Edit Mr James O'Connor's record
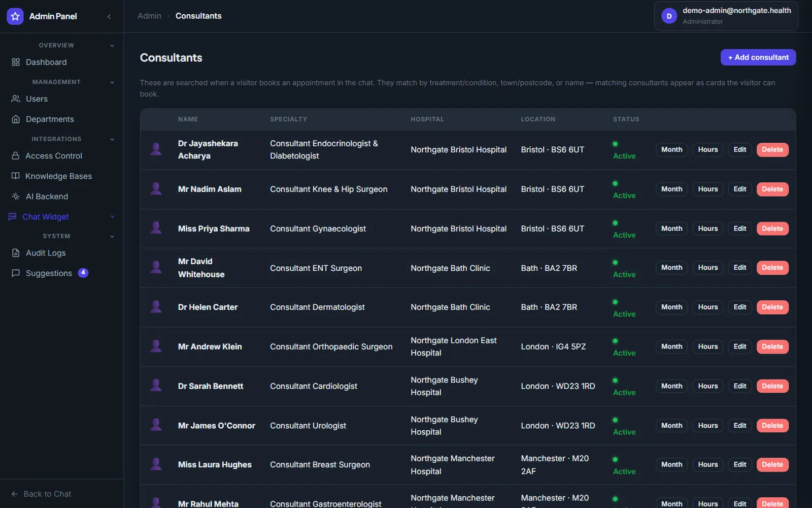 [x=740, y=425]
